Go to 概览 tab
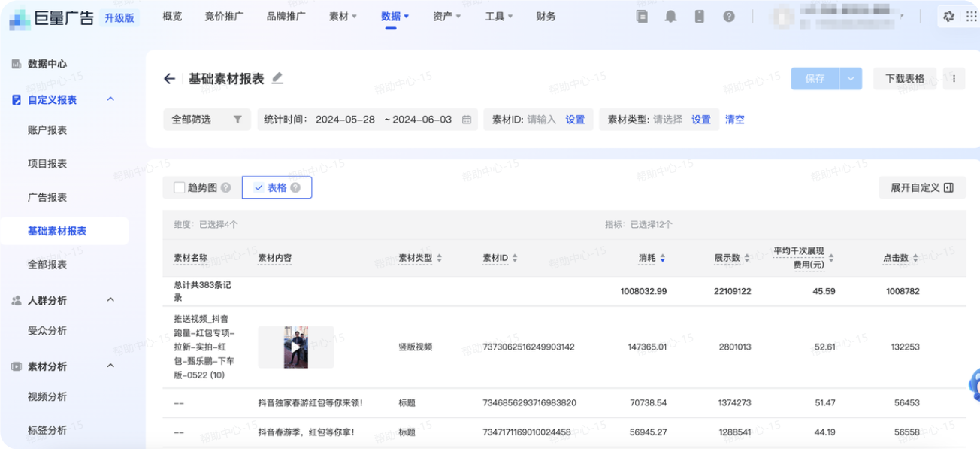The height and width of the screenshot is (449, 980). [x=172, y=17]
